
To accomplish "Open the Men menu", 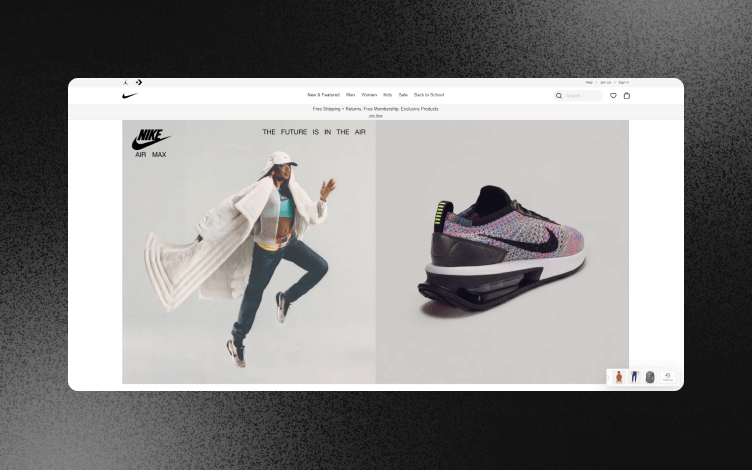I will pos(351,95).
